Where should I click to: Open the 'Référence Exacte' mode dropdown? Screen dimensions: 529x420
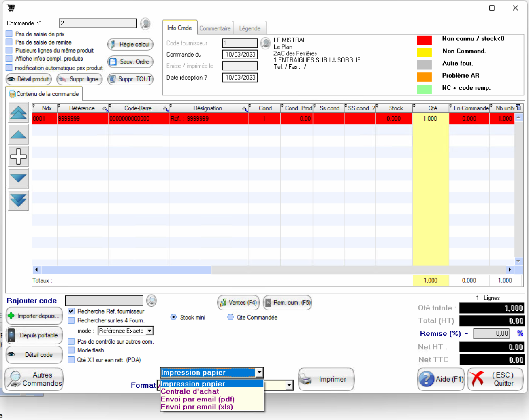click(x=149, y=331)
